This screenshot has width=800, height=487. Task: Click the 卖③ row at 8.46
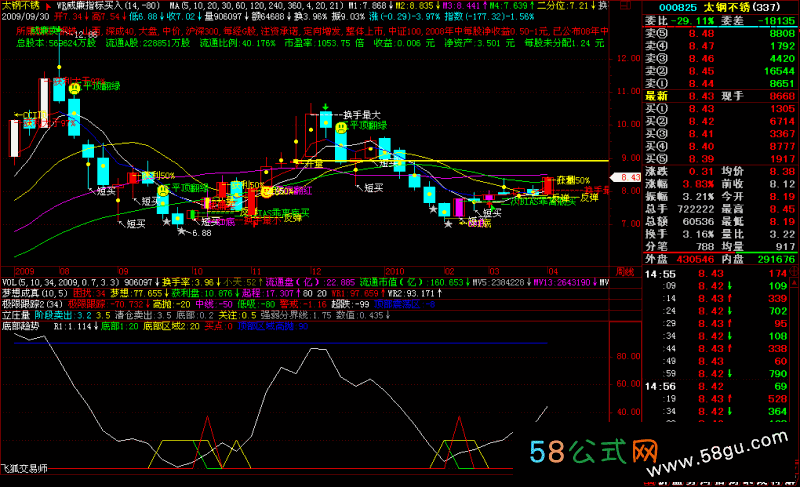(719, 59)
